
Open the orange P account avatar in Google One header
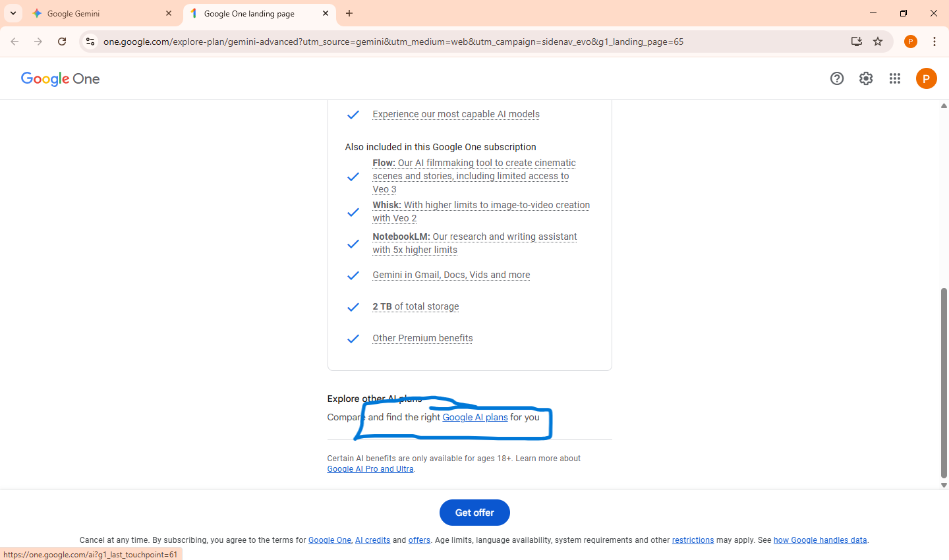pos(927,78)
